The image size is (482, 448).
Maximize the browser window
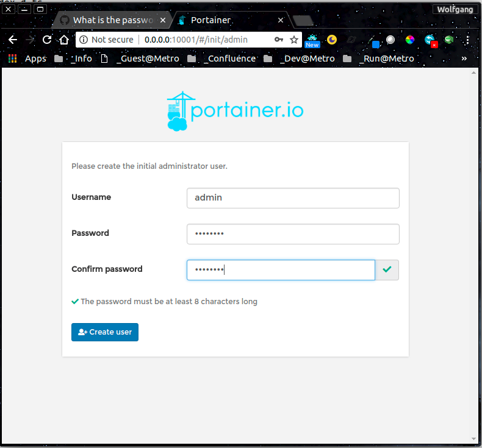tap(40, 9)
